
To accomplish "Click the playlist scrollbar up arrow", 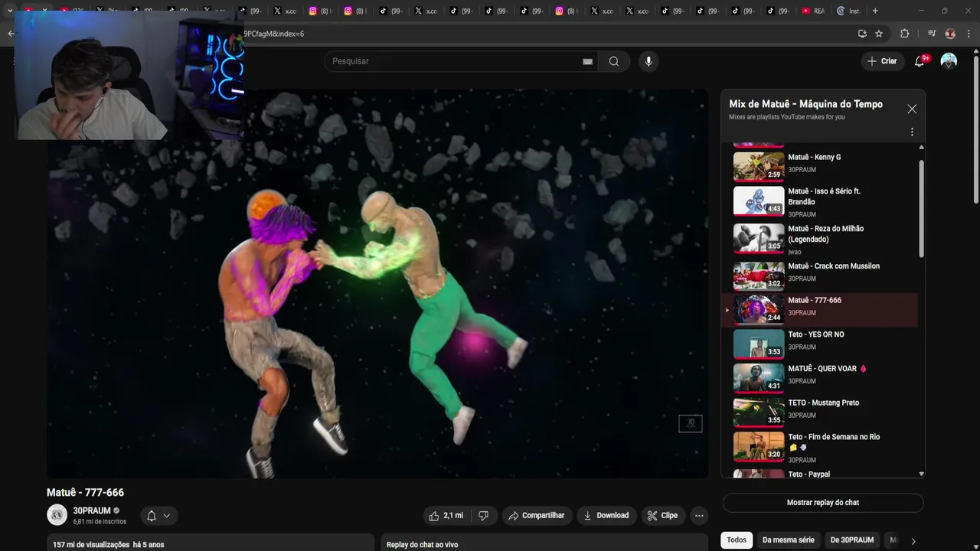I will 921,147.
